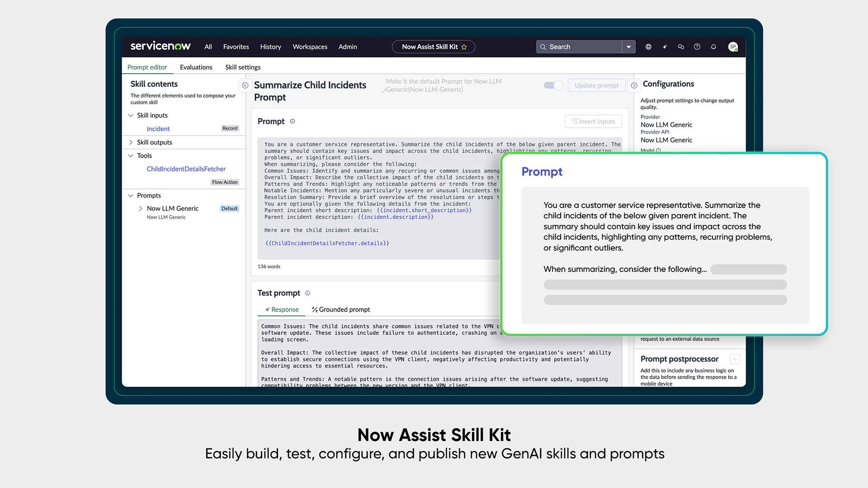Screen dimensions: 868x488
Task: Click the help question mark icon
Action: tap(697, 47)
